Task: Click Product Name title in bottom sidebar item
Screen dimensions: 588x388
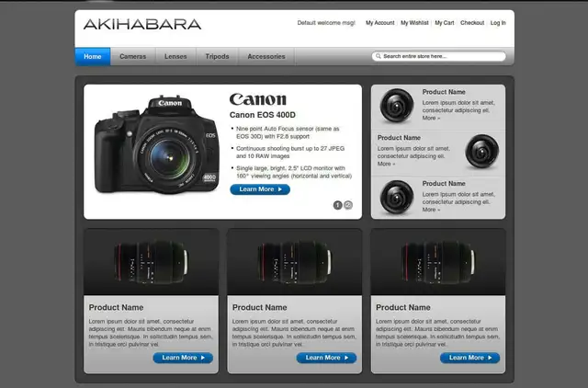Action: pos(444,184)
